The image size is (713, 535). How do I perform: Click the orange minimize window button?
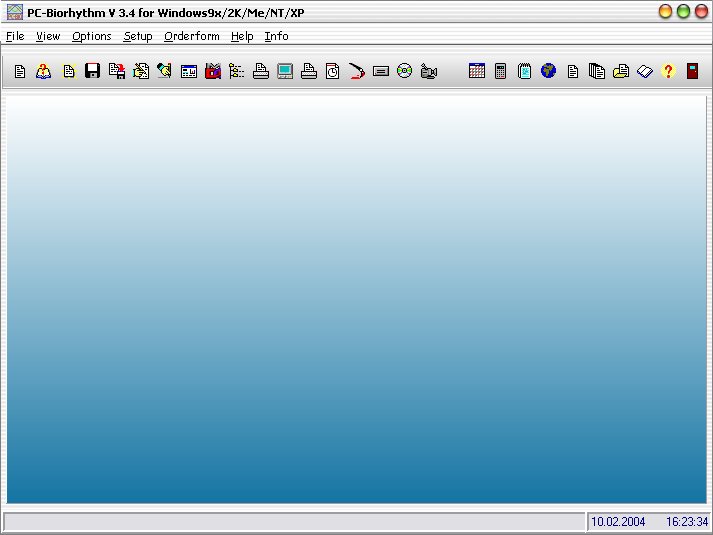pyautogui.click(x=665, y=11)
